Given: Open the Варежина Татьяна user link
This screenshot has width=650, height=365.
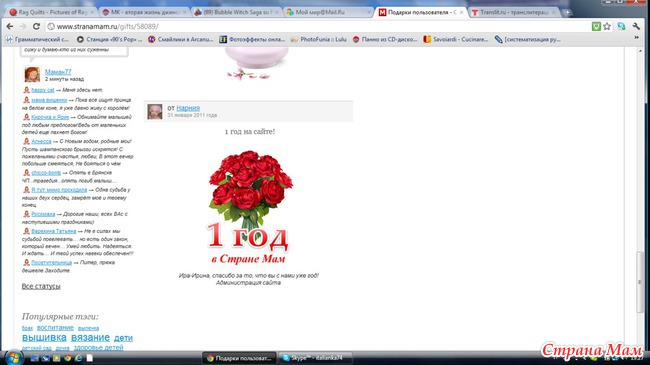Looking at the screenshot, I should pyautogui.click(x=54, y=231).
